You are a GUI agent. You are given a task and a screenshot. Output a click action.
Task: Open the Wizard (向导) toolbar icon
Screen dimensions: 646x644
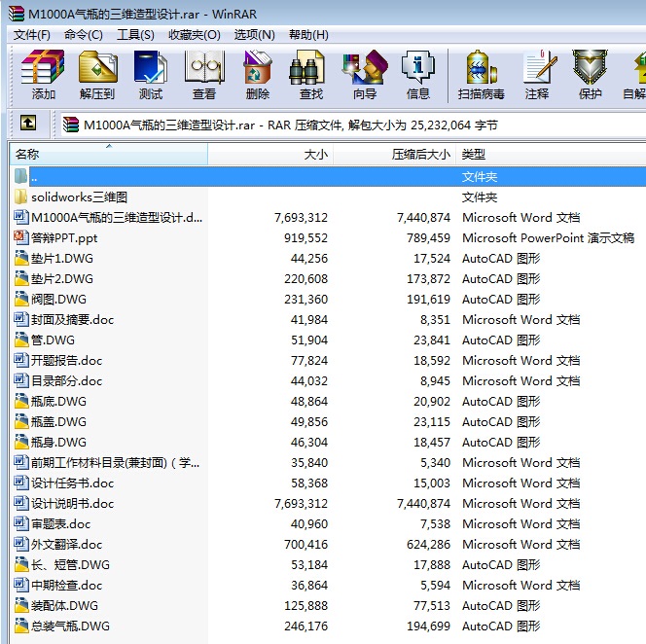365,75
